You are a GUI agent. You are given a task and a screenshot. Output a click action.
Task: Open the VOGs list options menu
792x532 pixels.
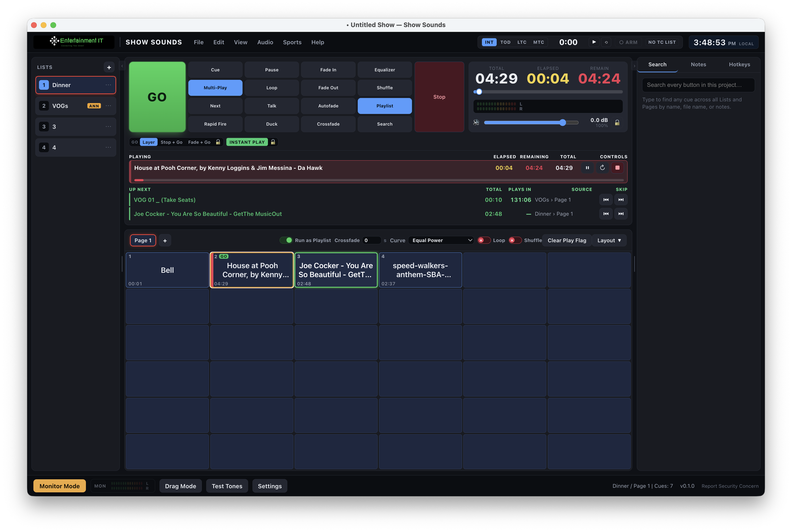(108, 106)
